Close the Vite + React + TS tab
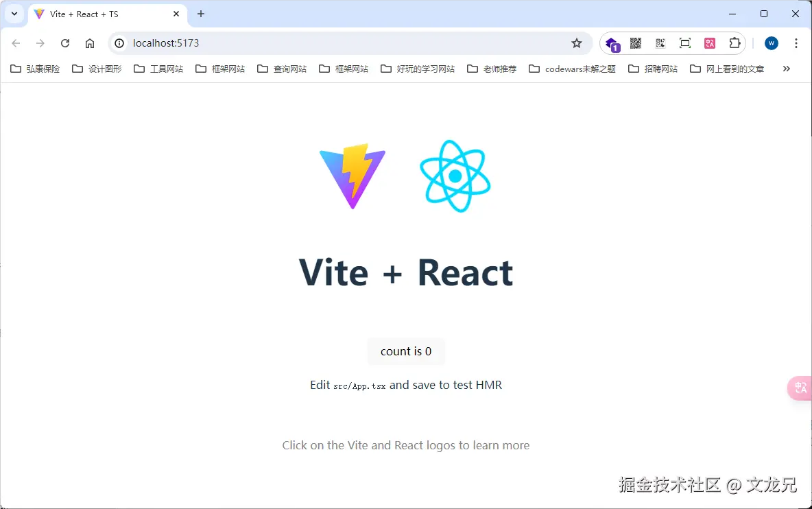Image resolution: width=812 pixels, height=509 pixels. click(176, 14)
